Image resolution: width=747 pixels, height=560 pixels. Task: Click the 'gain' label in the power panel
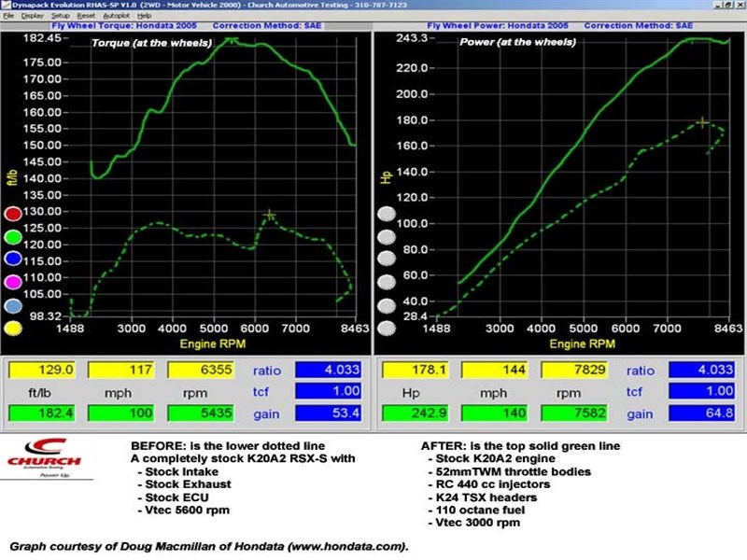click(x=640, y=413)
